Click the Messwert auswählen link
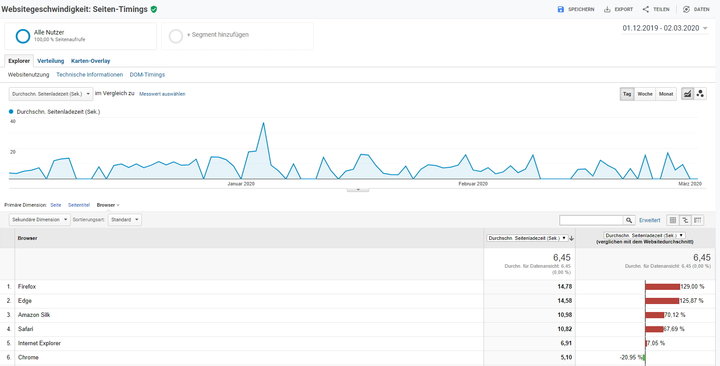 tap(162, 94)
